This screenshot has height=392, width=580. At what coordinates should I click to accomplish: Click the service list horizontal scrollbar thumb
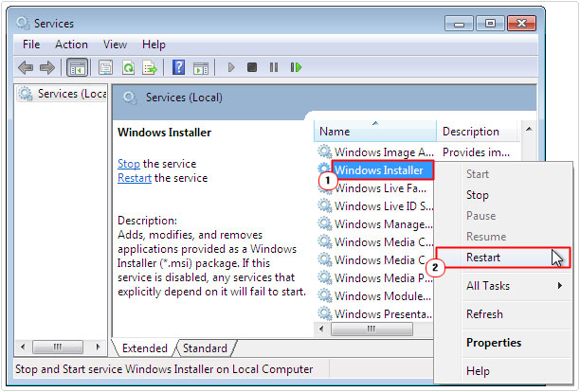[372, 329]
